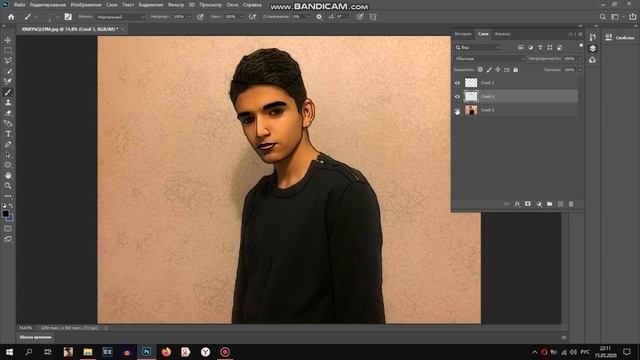Click the foreground color swatch

pos(5,213)
